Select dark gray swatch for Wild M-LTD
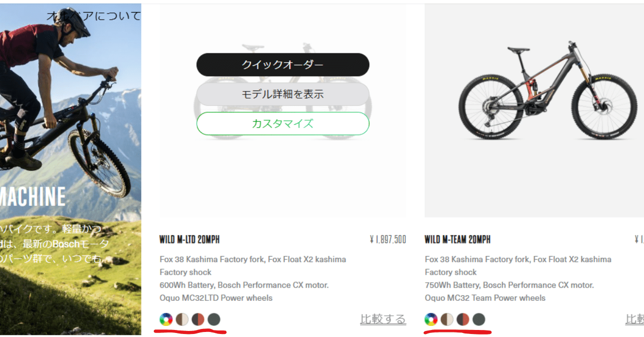Screen dimensions: 644x337 pyautogui.click(x=214, y=319)
